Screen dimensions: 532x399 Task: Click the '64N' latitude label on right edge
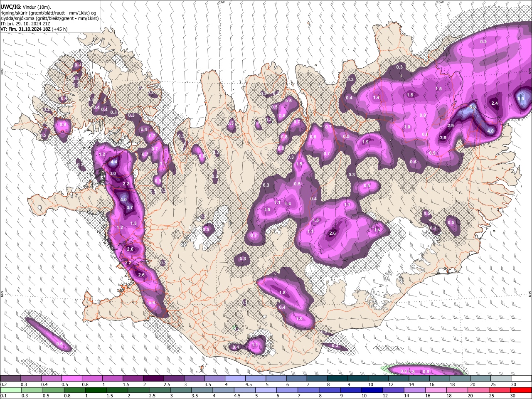pos(530,294)
